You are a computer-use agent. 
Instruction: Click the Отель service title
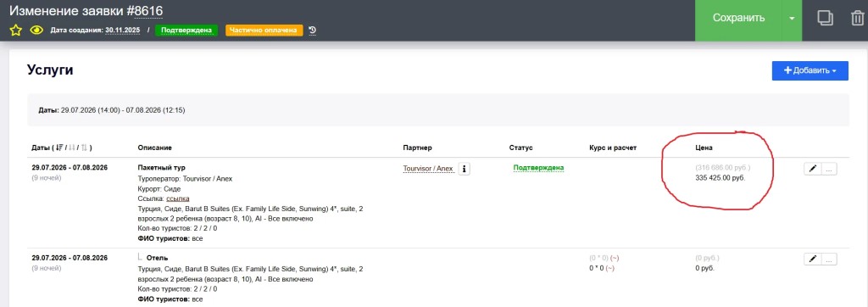pos(157,258)
